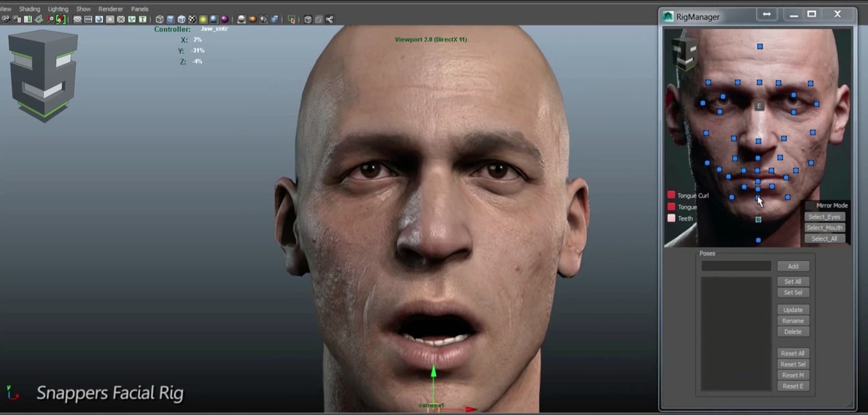Click the view cube in main viewport
Image resolution: width=868 pixels, height=415 pixels.
tap(43, 74)
